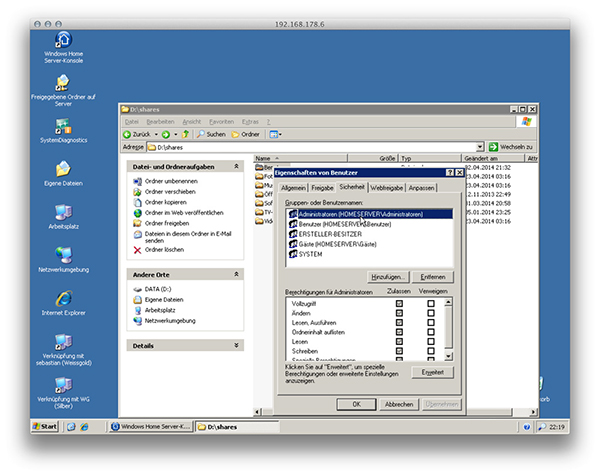Switch to Anpassen tab

421,188
